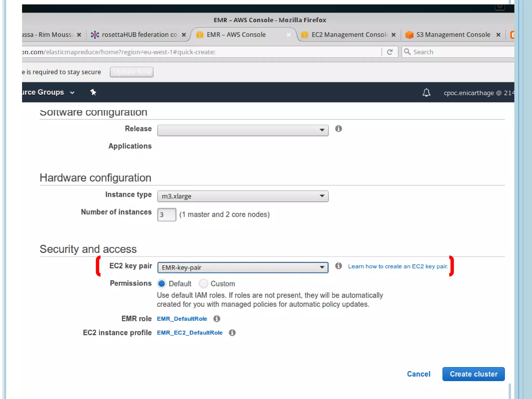Viewport: 532px width, 399px height.
Task: Click info icon next to EMR_EC2_DefaultRole
Action: coord(232,333)
